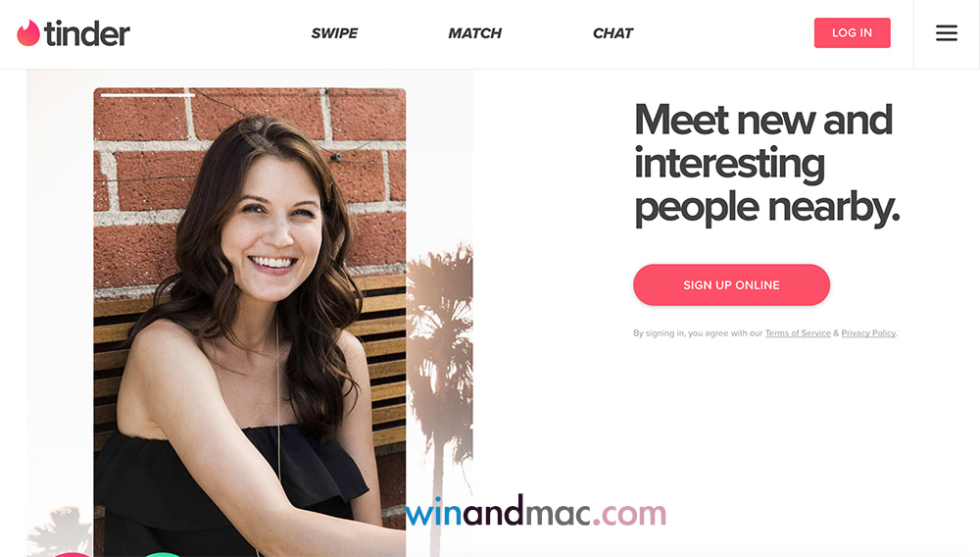The image size is (980, 557).
Task: Click the Tinder flame logo icon
Action: click(28, 33)
